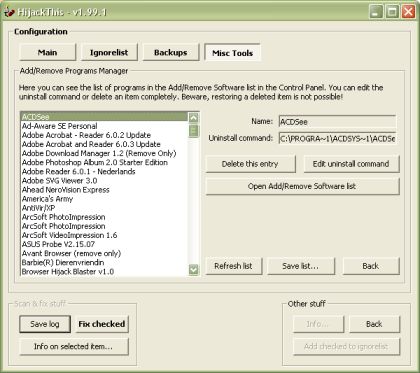Click Edit uninstall command button
Viewport: 420px width, 373px height.
coord(351,164)
